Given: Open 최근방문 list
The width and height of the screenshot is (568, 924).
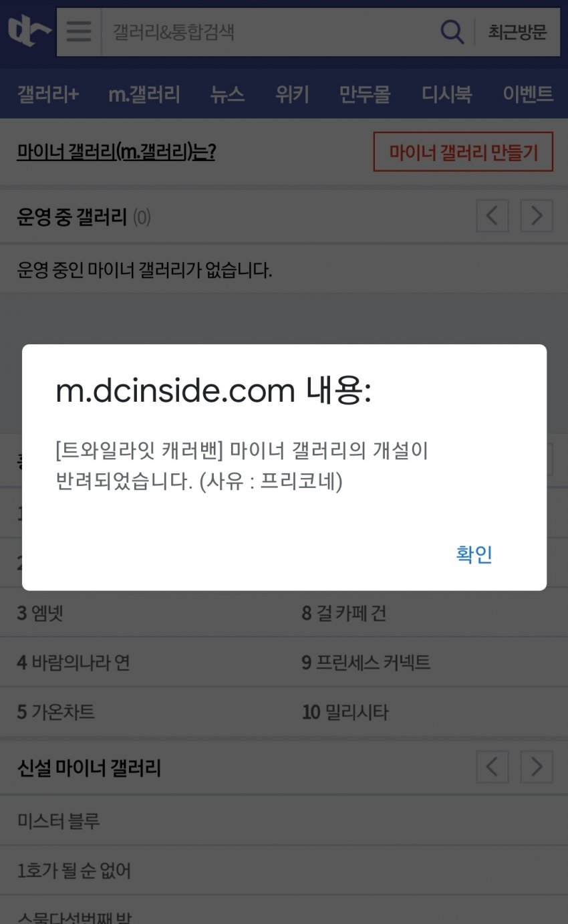Looking at the screenshot, I should (517, 32).
